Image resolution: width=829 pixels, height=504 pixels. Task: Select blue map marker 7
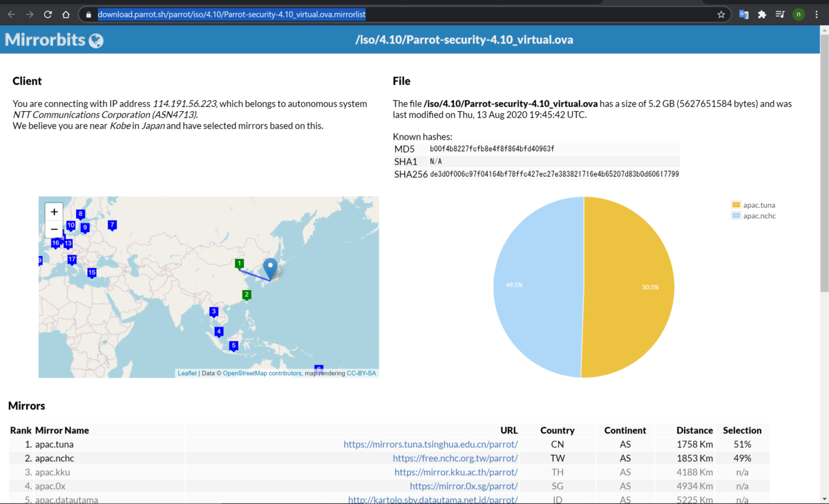112,225
